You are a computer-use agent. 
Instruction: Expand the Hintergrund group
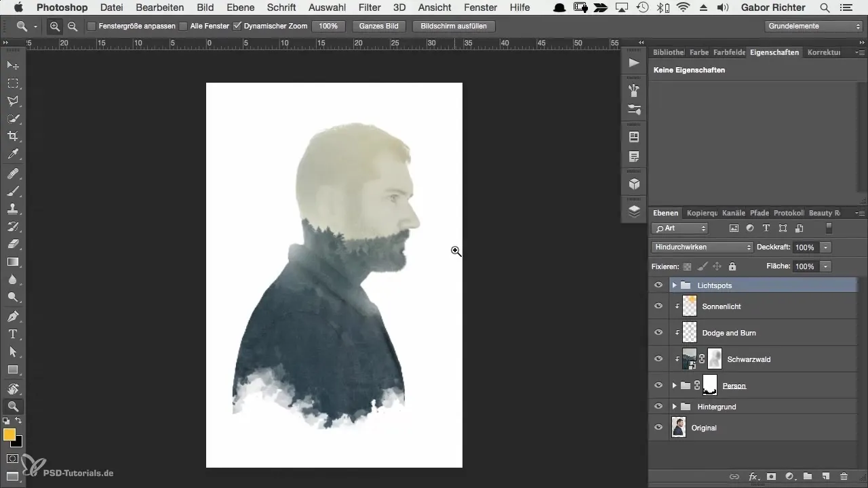[x=674, y=407]
